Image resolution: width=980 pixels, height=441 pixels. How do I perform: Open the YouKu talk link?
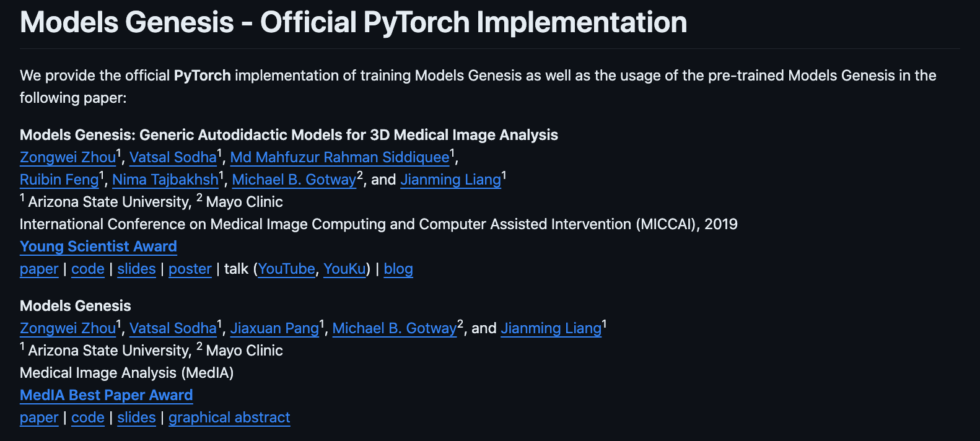[344, 269]
